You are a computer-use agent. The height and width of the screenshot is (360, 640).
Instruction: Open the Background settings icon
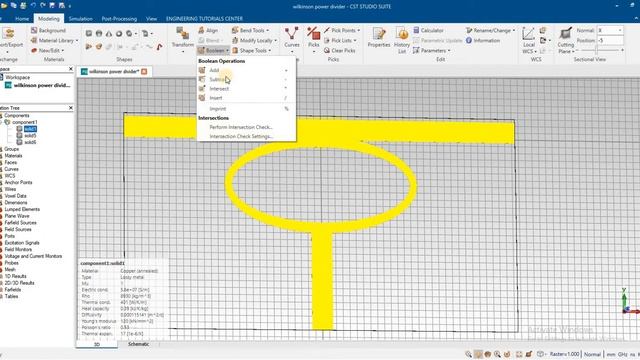coord(34,30)
